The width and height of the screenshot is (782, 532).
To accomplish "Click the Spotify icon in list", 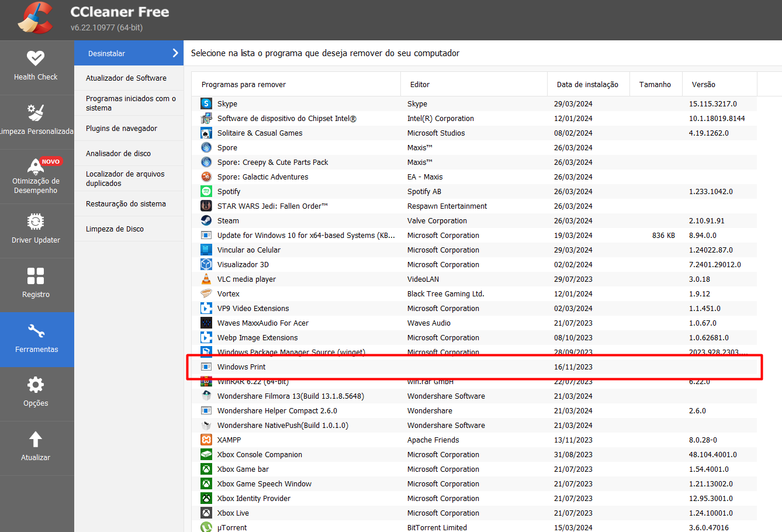I will pos(206,191).
